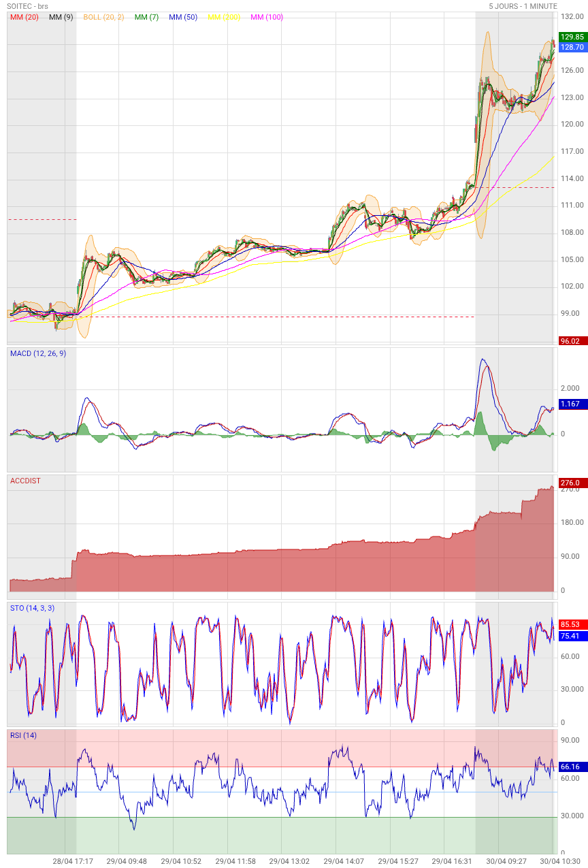Select the 132.00 price axis value
This screenshot has width=588, height=868.
pyautogui.click(x=572, y=17)
